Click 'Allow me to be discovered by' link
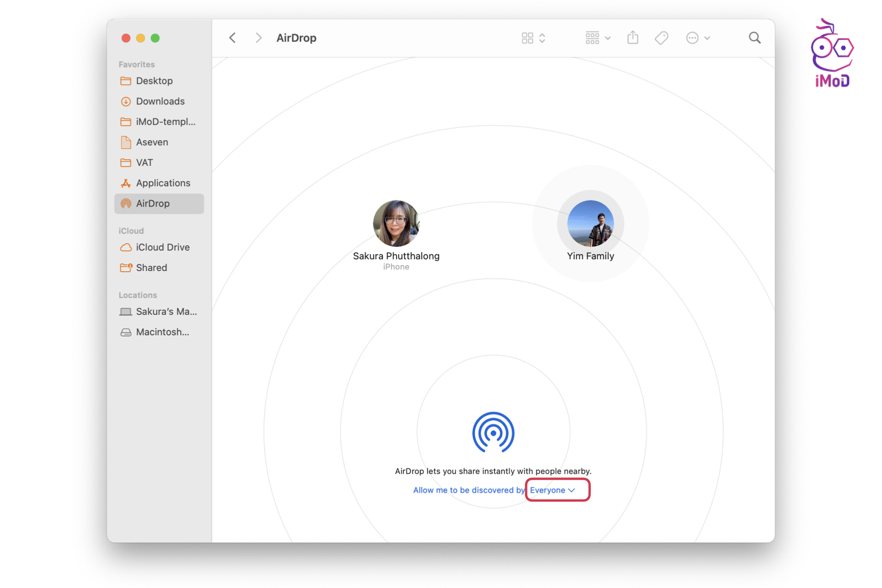The image size is (882, 588). (469, 490)
